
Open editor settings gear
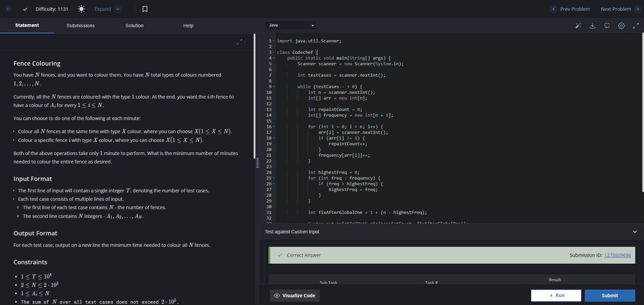pos(621,26)
